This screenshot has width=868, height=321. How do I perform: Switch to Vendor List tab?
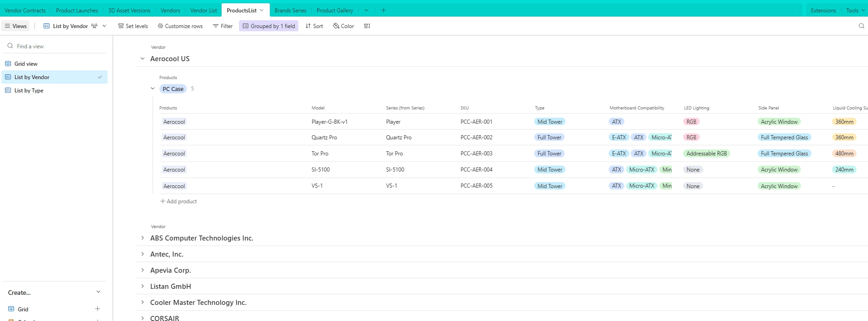pos(203,10)
